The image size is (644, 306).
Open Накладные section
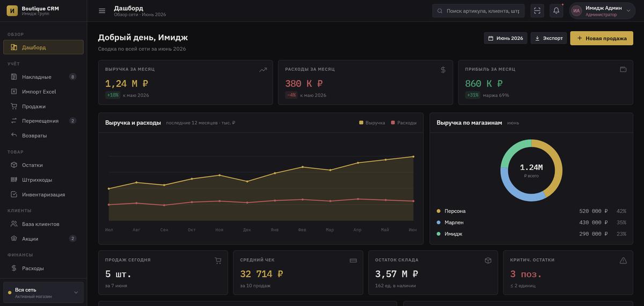click(x=43, y=77)
